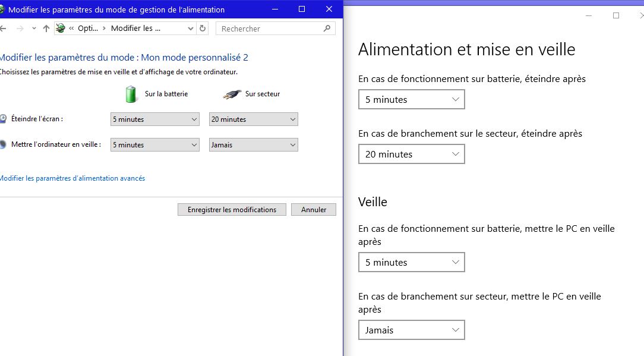The width and height of the screenshot is (644, 356).
Task: Open Settings screen-off when plugged in dropdown
Action: (412, 154)
